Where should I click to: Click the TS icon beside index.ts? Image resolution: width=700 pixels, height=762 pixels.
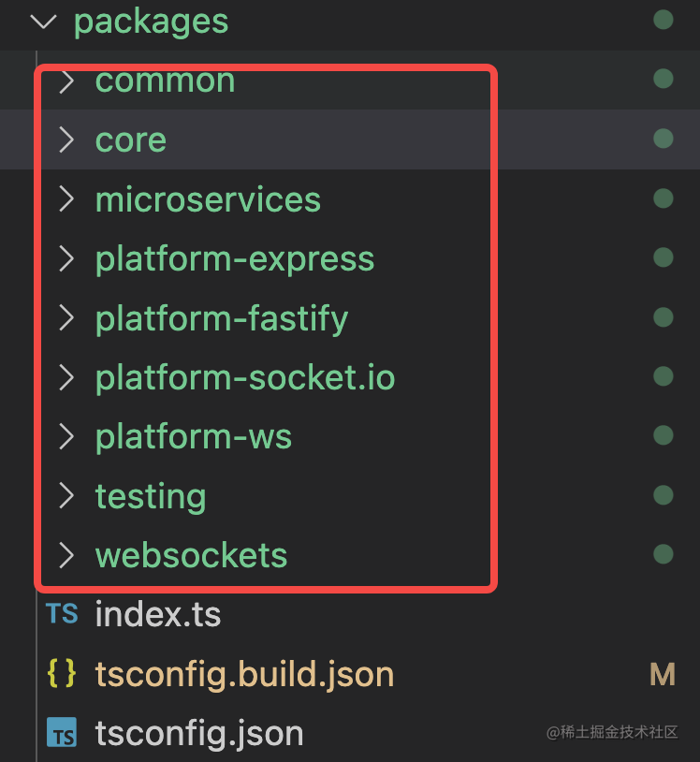coord(62,615)
